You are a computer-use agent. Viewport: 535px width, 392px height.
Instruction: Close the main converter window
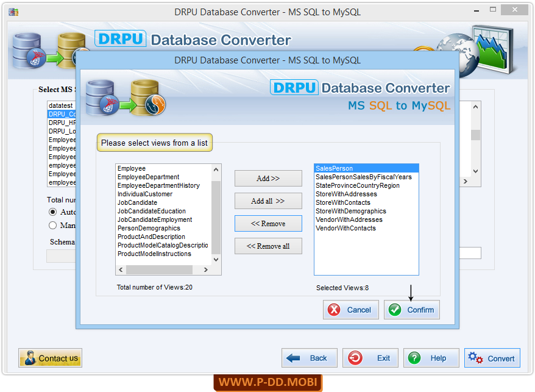514,10
